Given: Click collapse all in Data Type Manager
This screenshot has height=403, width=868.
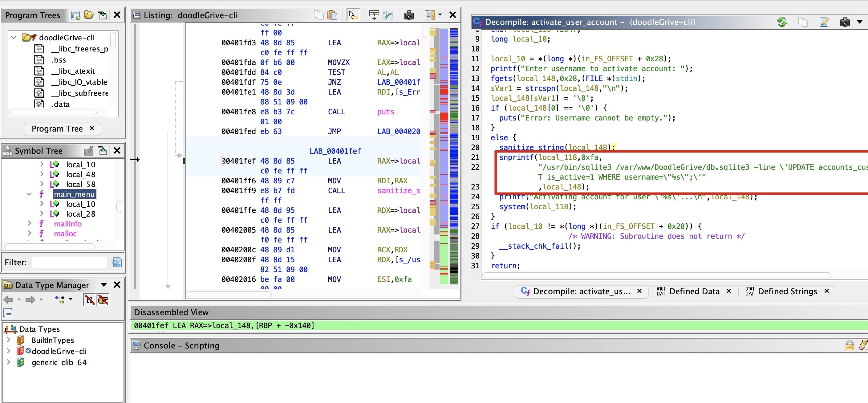Looking at the screenshot, I should [x=8, y=313].
